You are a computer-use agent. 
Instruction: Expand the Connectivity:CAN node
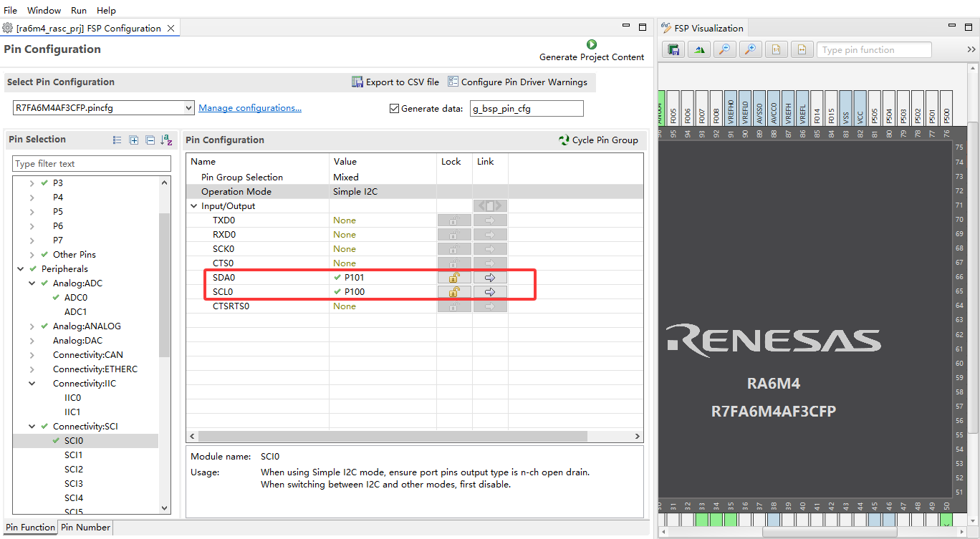32,355
